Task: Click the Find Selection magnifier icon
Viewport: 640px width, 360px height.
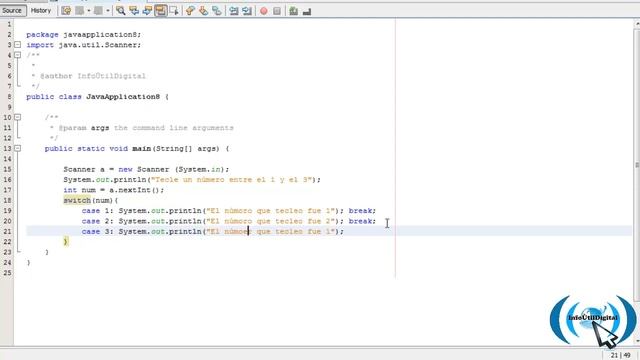Action: click(120, 11)
